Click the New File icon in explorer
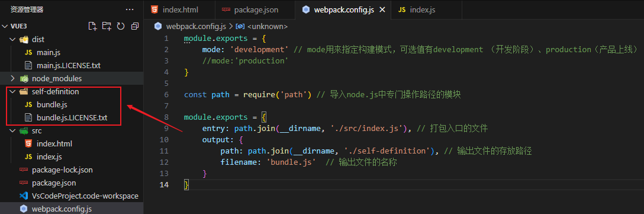Image resolution: width=644 pixels, height=214 pixels. [x=93, y=26]
